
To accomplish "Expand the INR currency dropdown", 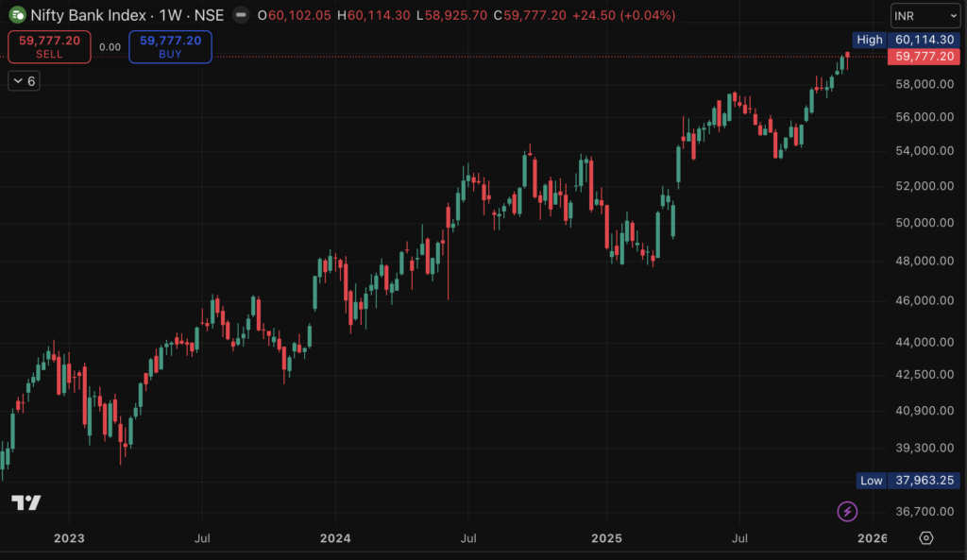I will click(925, 16).
